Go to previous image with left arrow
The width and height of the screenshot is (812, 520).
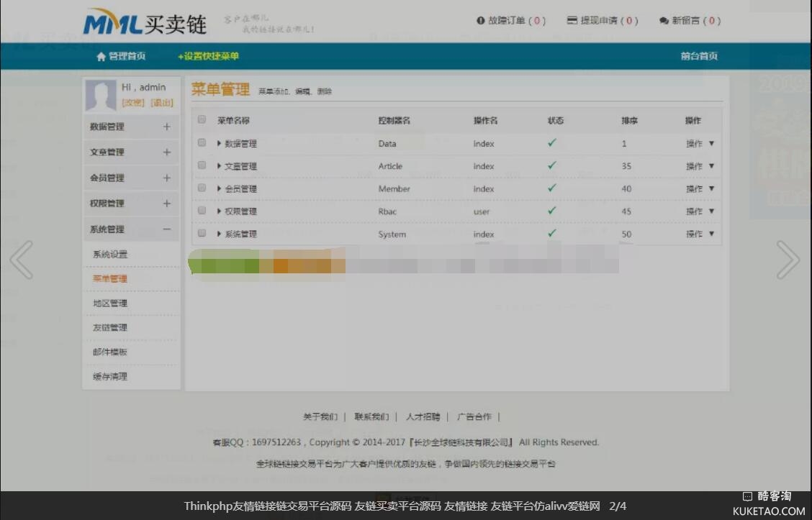click(21, 260)
